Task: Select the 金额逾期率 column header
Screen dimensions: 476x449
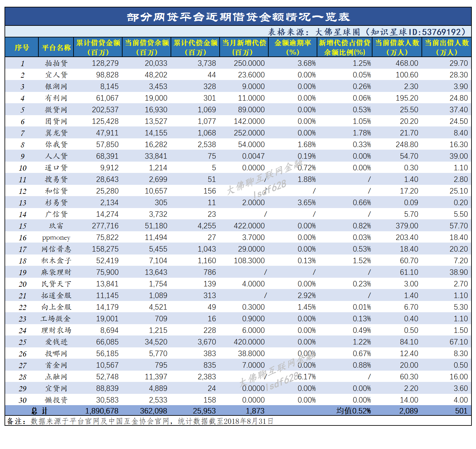Action: (x=293, y=47)
